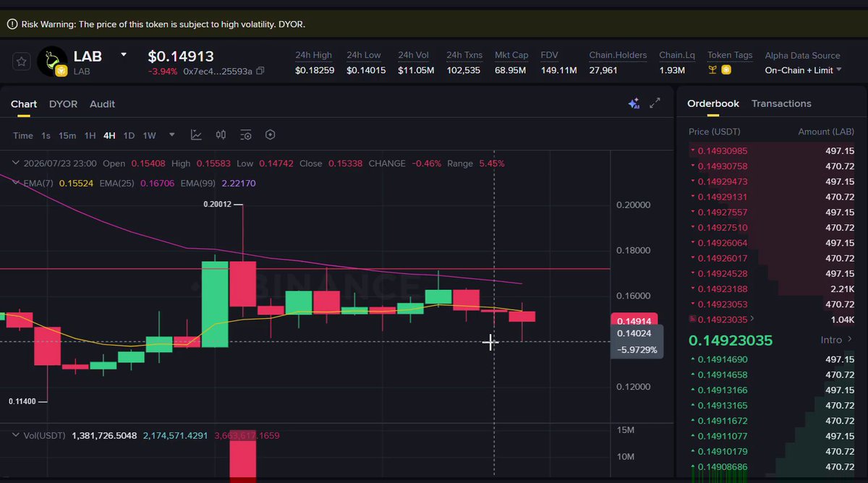Expand the chart to fullscreen
This screenshot has width=868, height=483.
[655, 103]
